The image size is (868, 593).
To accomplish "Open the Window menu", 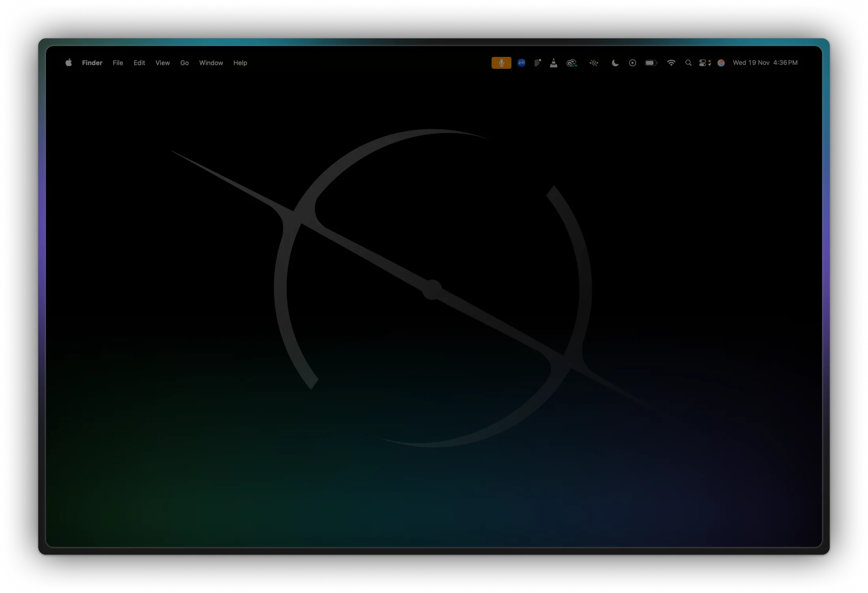I will (x=211, y=63).
